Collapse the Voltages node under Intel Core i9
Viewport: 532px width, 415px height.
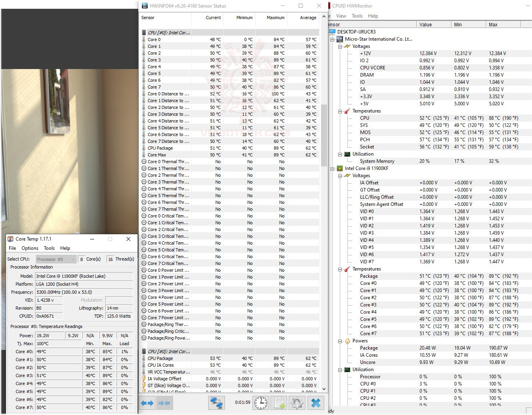340,176
